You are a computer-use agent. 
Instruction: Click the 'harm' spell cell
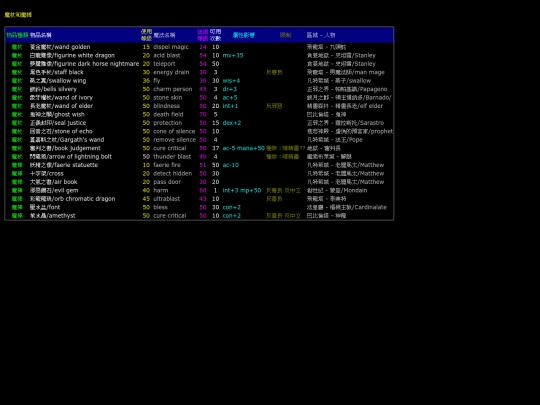(160, 190)
